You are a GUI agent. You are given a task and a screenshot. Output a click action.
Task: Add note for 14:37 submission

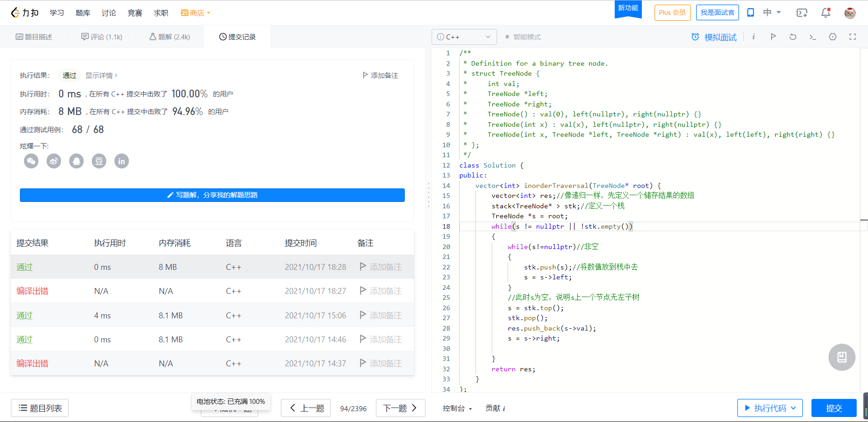pyautogui.click(x=380, y=364)
